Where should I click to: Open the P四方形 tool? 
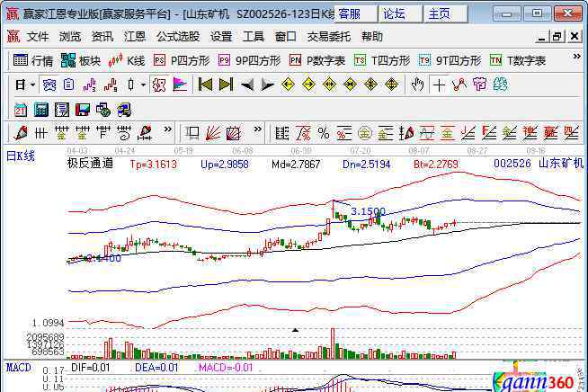click(181, 61)
